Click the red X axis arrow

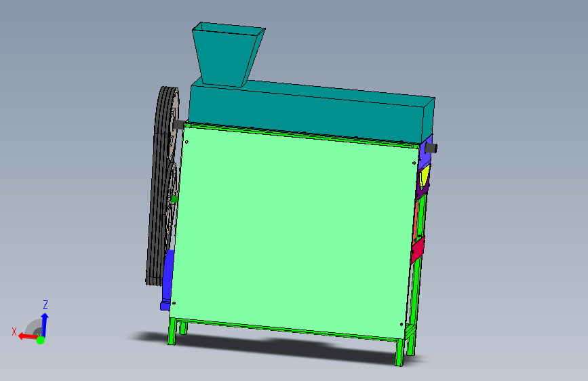pyautogui.click(x=27, y=336)
